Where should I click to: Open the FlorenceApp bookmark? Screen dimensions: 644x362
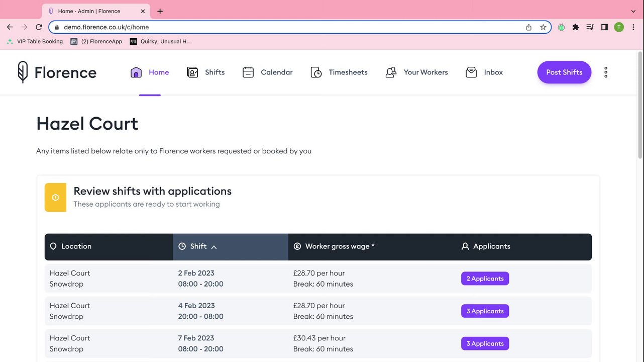96,42
